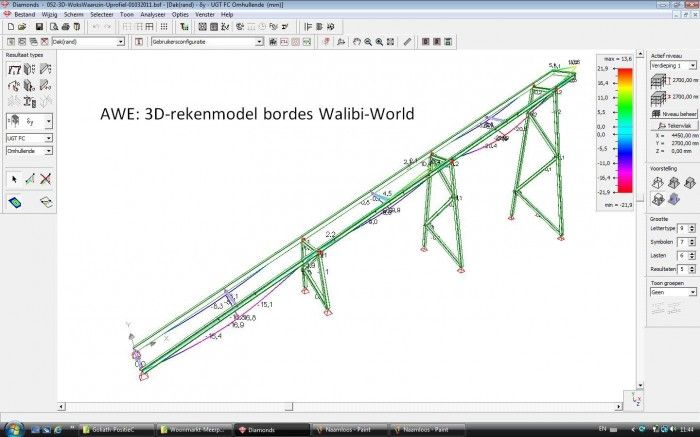
Task: Open the Selecteer menu
Action: coord(102,14)
